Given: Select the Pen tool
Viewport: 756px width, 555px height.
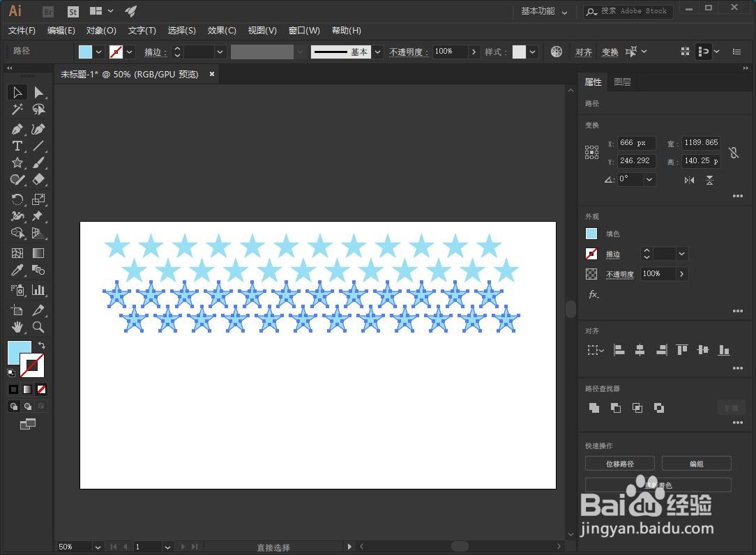Looking at the screenshot, I should coord(17,129).
